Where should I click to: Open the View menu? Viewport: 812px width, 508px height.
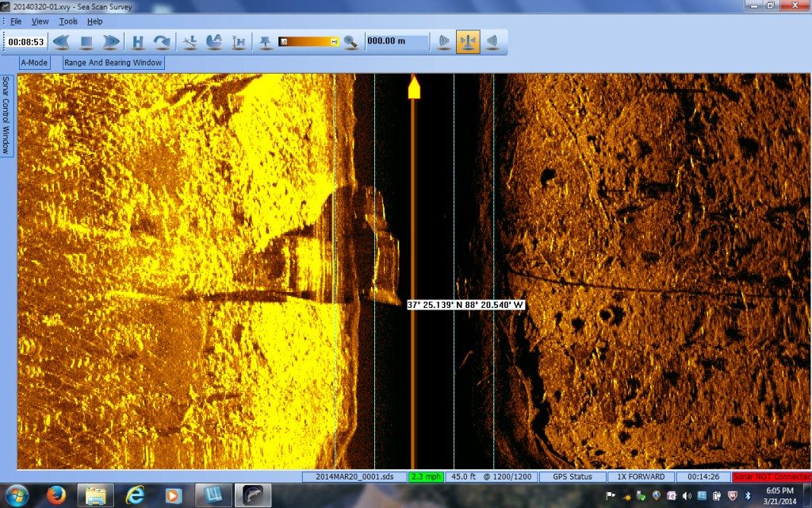[40, 21]
